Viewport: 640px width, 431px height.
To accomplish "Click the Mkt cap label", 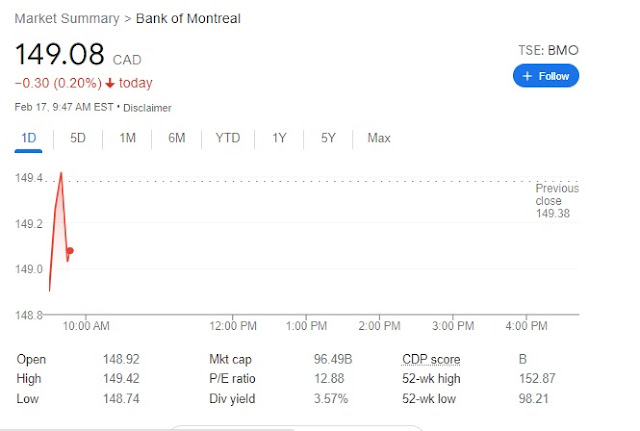I will (x=230, y=359).
